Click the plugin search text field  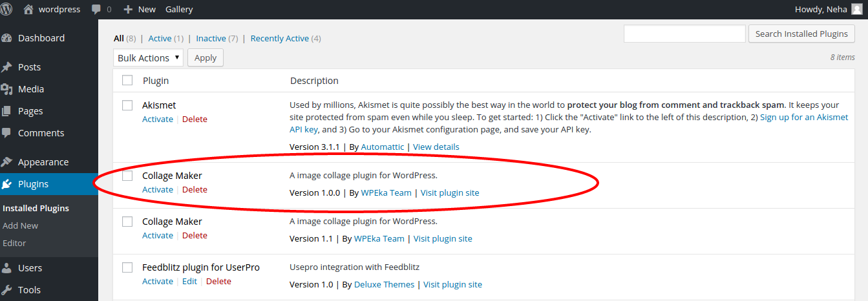pyautogui.click(x=684, y=34)
